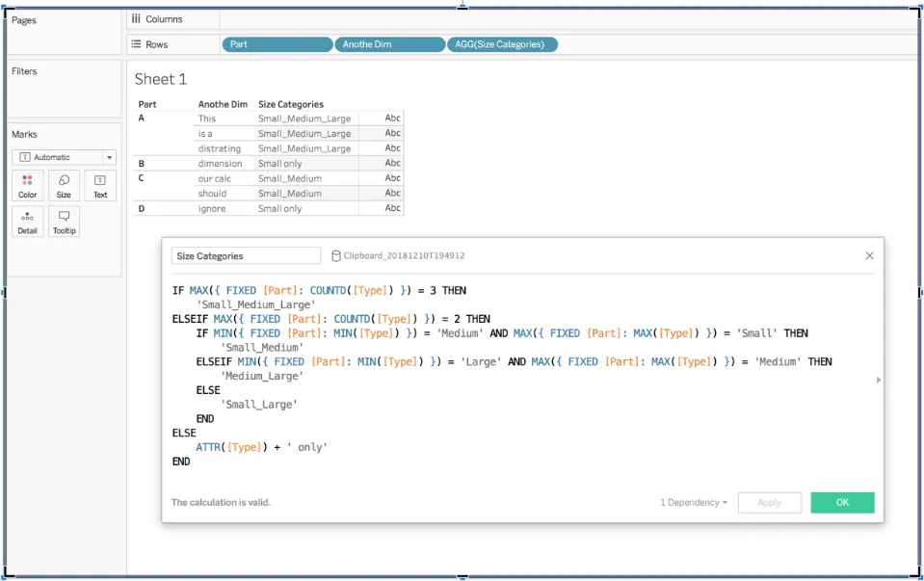Expand the calculation editor side arrow
The height and width of the screenshot is (581, 924).
pos(878,380)
